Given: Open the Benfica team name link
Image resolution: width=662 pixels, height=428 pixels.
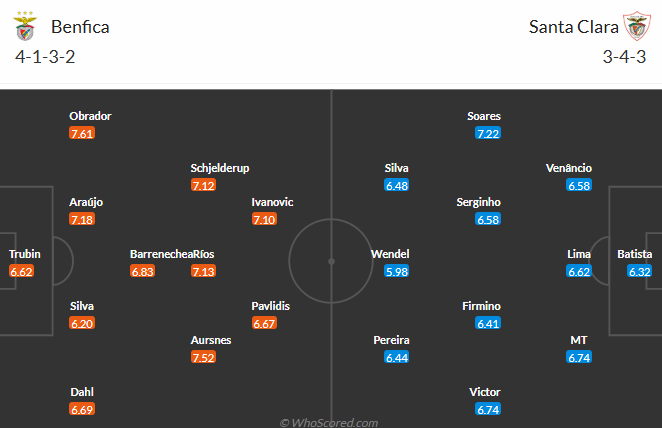Looking at the screenshot, I should click(80, 27).
